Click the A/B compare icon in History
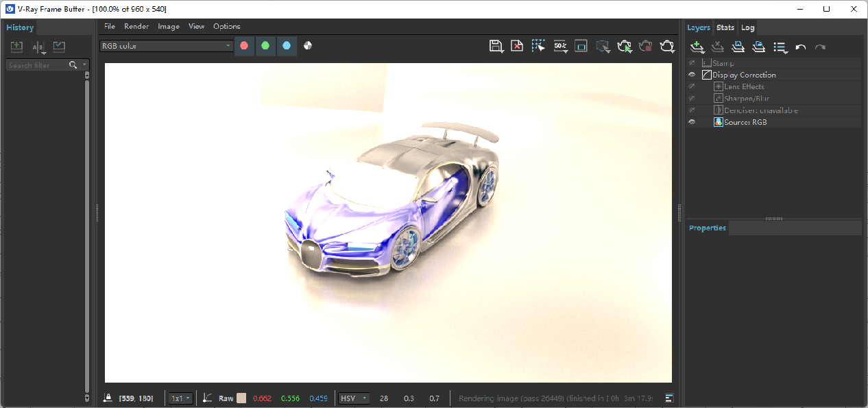 (x=38, y=47)
